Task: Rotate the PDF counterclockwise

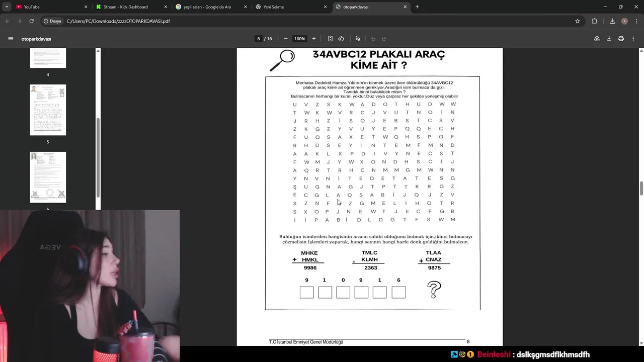Action: pos(341,39)
